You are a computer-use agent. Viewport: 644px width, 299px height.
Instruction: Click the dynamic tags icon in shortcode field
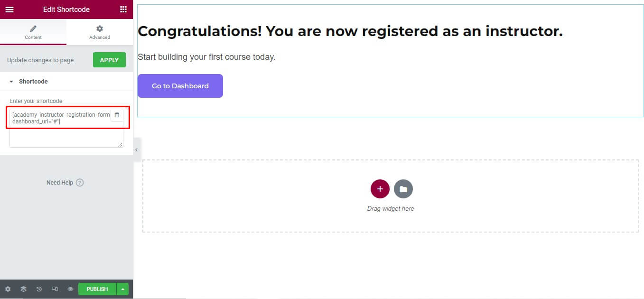click(117, 115)
